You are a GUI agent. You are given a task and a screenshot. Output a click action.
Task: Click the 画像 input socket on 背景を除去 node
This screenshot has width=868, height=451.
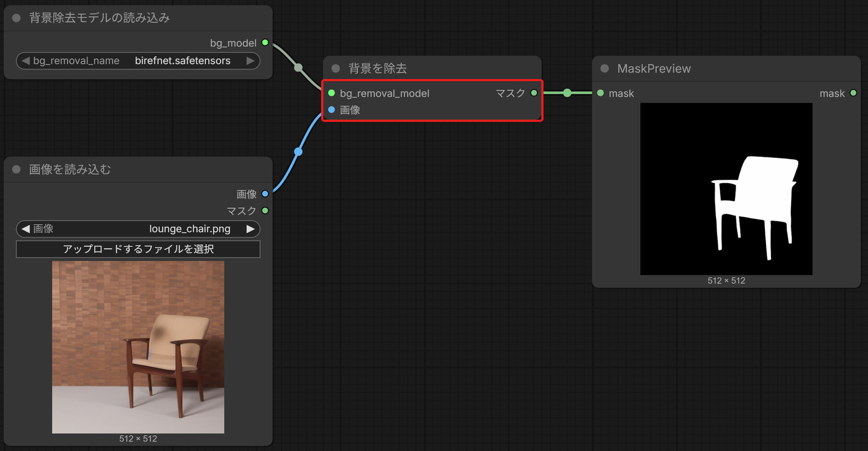point(331,110)
